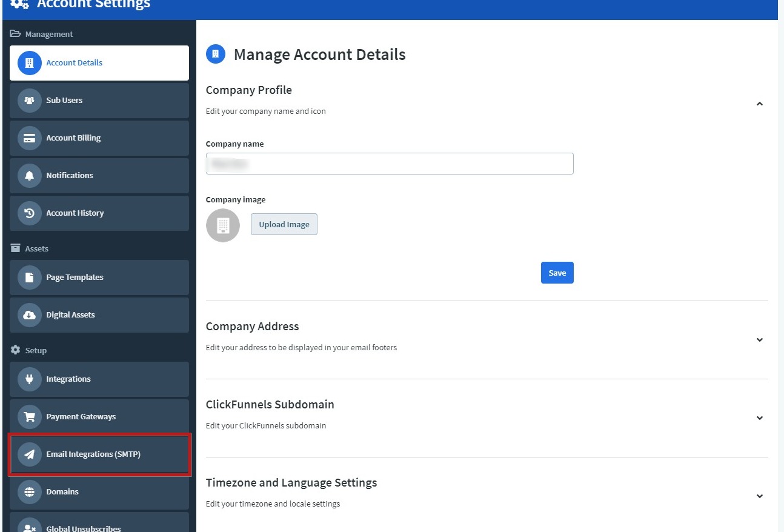The width and height of the screenshot is (784, 532).
Task: Click the Company Profile heading
Action: (x=249, y=90)
